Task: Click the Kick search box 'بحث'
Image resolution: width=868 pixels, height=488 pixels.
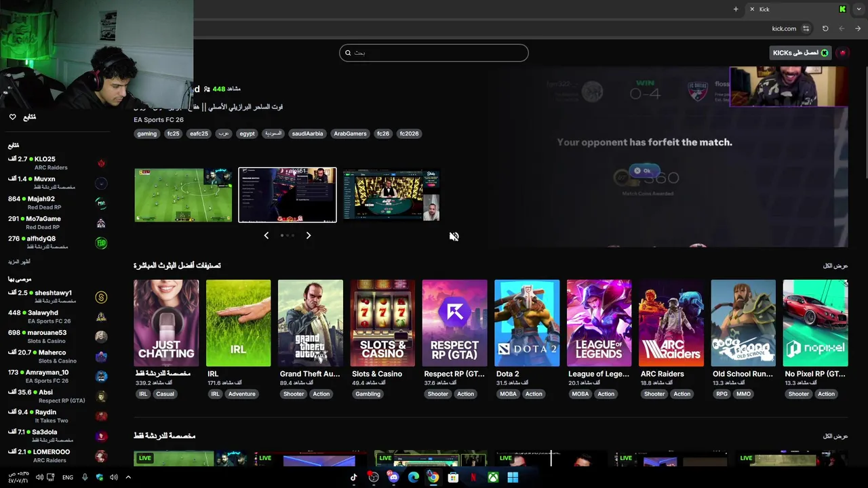Action: tap(434, 52)
